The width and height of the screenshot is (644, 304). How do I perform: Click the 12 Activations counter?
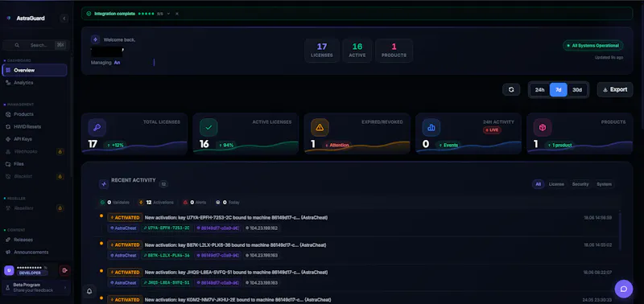(x=155, y=202)
